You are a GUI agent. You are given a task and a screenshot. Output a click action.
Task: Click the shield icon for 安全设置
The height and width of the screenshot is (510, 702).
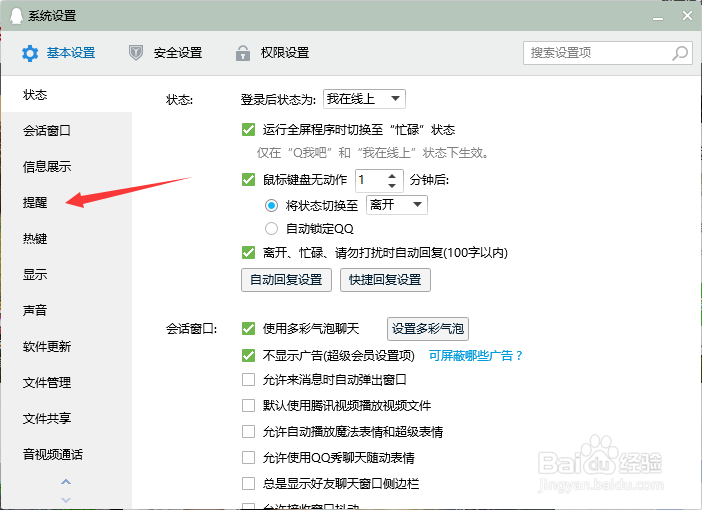(x=136, y=53)
